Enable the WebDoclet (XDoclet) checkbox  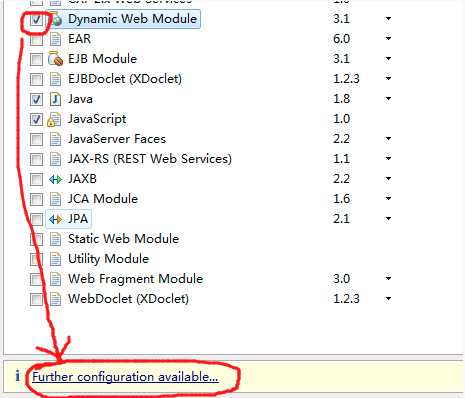click(36, 299)
